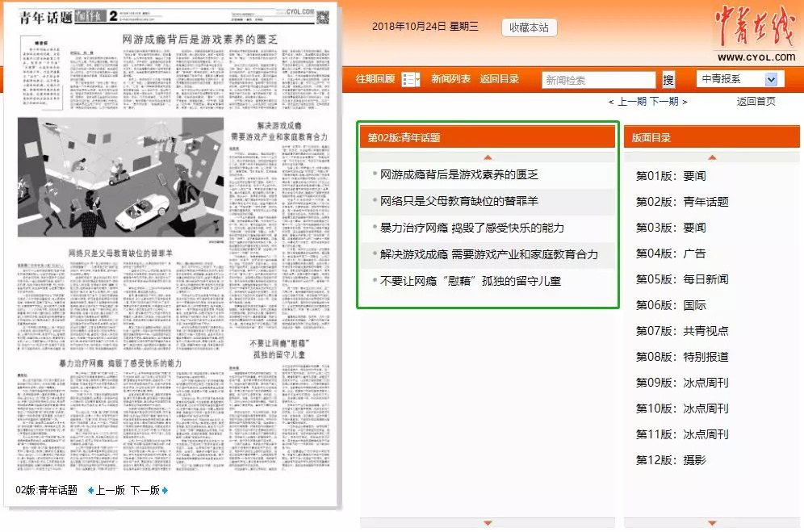Click www.cyol.com text under logo
804x532 pixels.
coord(756,57)
